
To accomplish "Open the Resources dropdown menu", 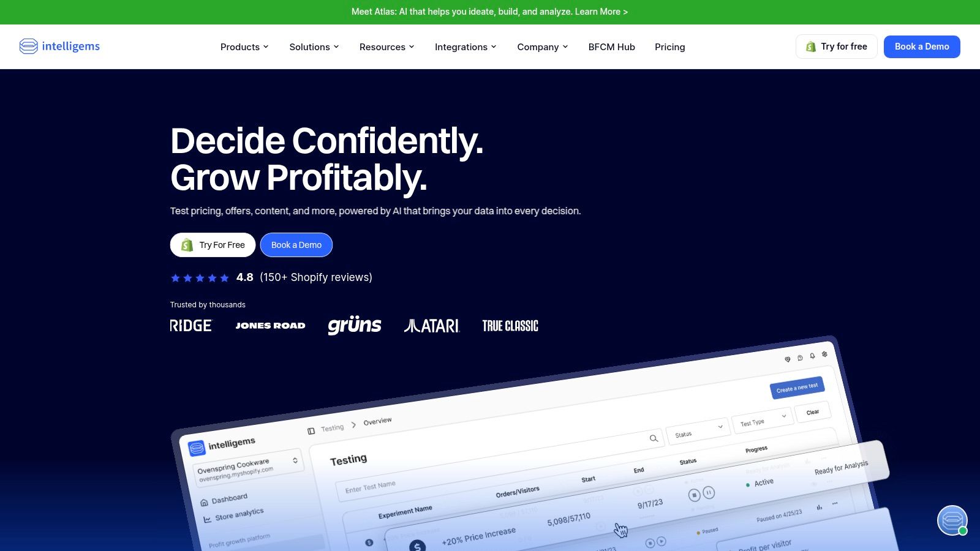I will pos(387,47).
